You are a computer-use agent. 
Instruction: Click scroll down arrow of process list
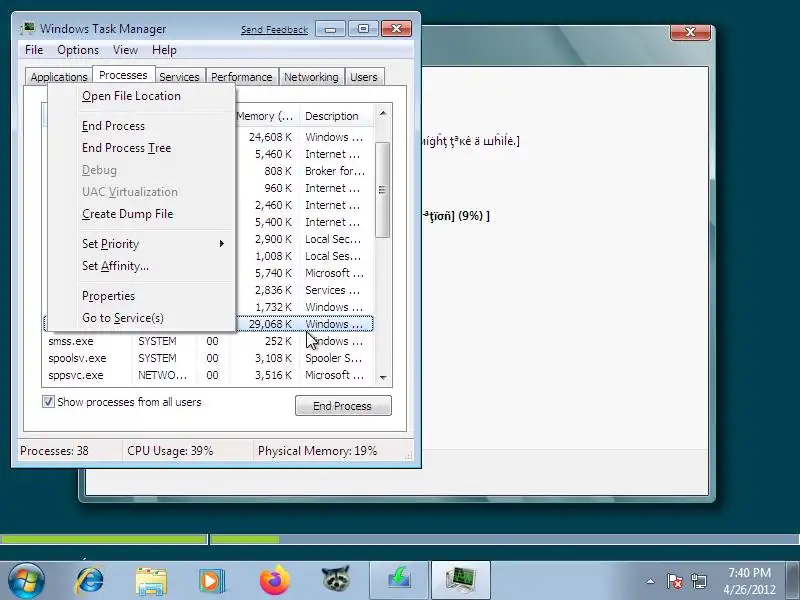(383, 378)
